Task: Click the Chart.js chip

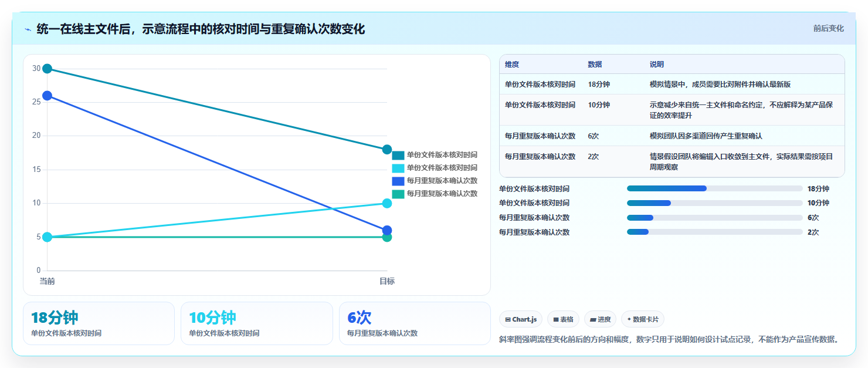Action: click(521, 319)
